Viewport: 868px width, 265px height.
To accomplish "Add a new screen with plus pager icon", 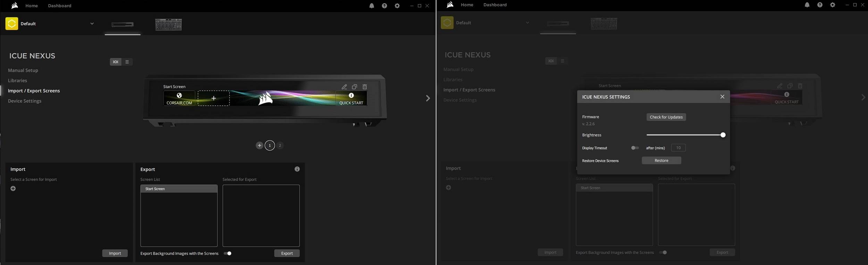I will [259, 145].
